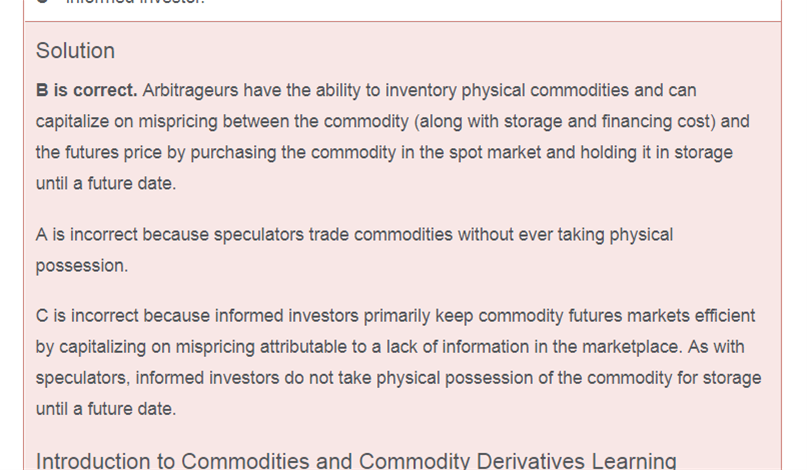807x470 pixels.
Task: Click the word 'speculators' in option A explanation
Action: click(259, 235)
